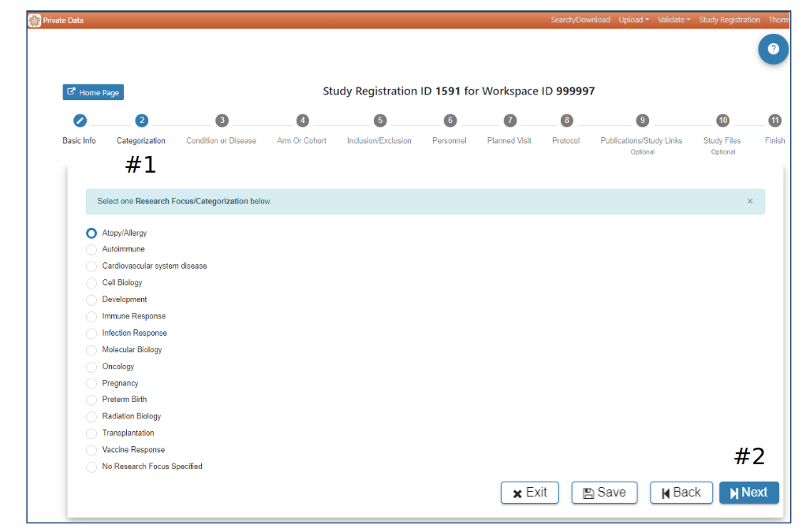806x532 pixels.
Task: Choose No Research Focus Specified option
Action: coord(91,467)
